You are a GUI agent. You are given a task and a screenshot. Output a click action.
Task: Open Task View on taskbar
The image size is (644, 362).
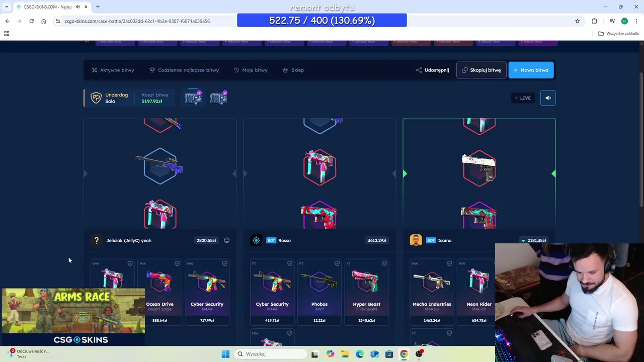(315, 354)
